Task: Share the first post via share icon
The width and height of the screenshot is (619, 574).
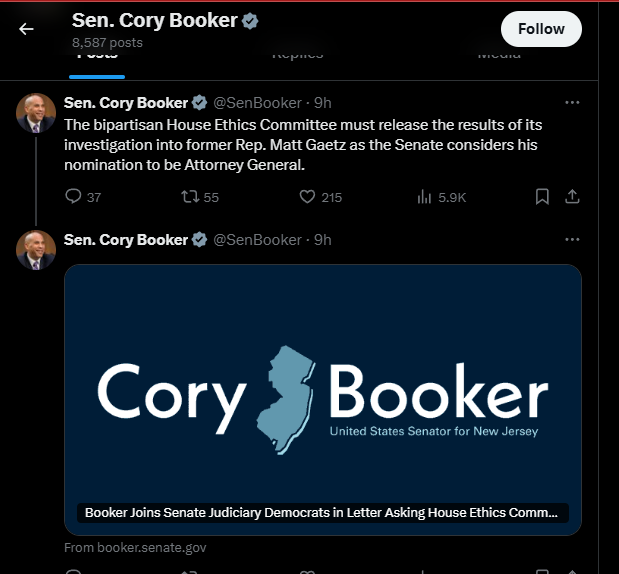Action: point(572,197)
